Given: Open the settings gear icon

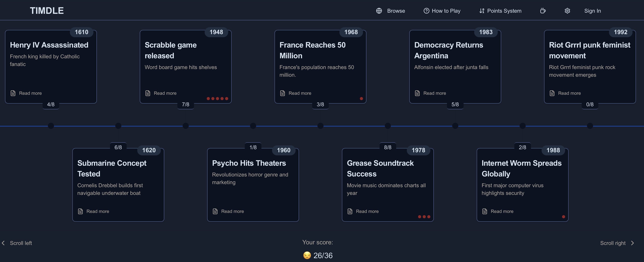Looking at the screenshot, I should pos(567,11).
